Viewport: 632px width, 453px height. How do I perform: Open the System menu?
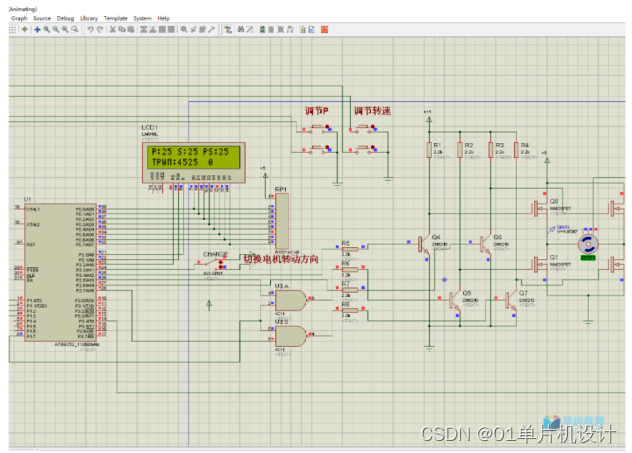[143, 18]
